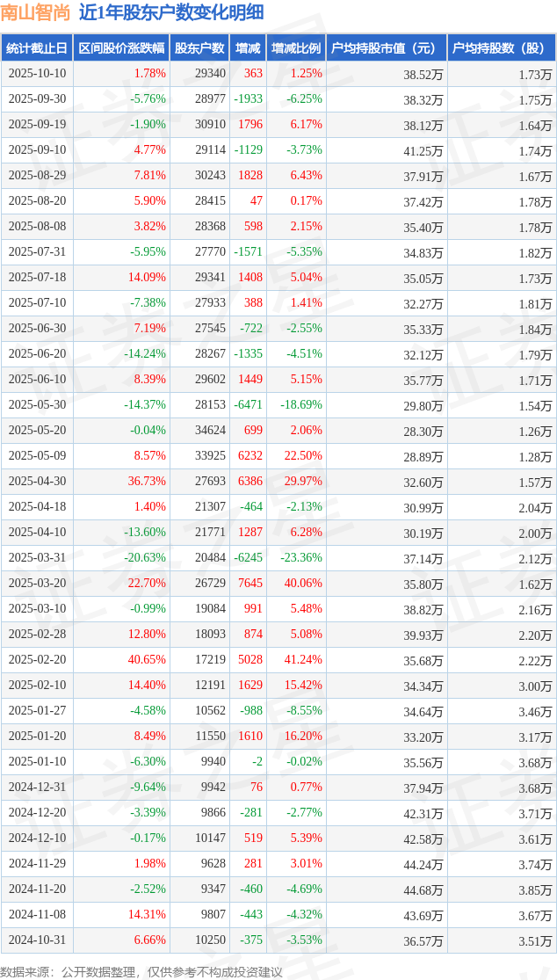Select the 增减比例 column header
This screenshot has width=557, height=980.
tap(296, 48)
